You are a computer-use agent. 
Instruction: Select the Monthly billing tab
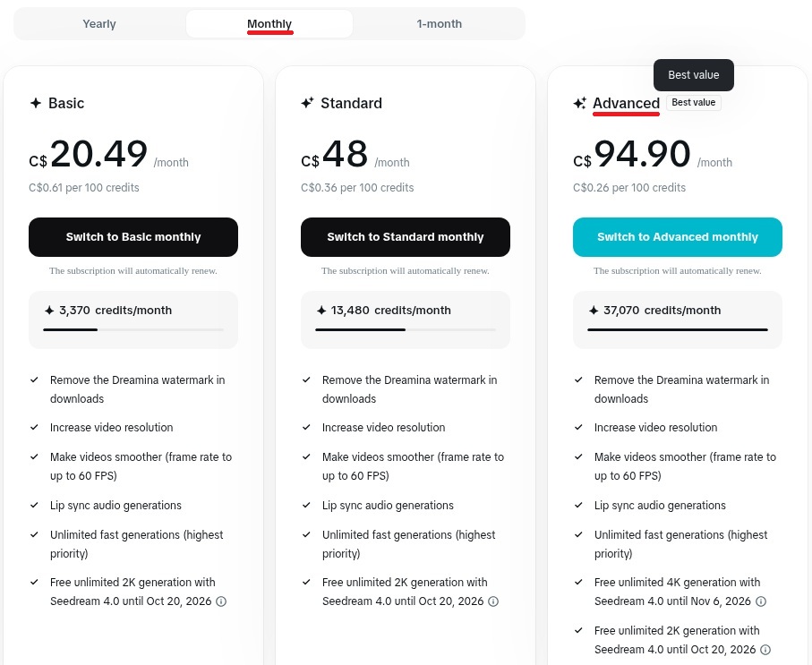(269, 24)
